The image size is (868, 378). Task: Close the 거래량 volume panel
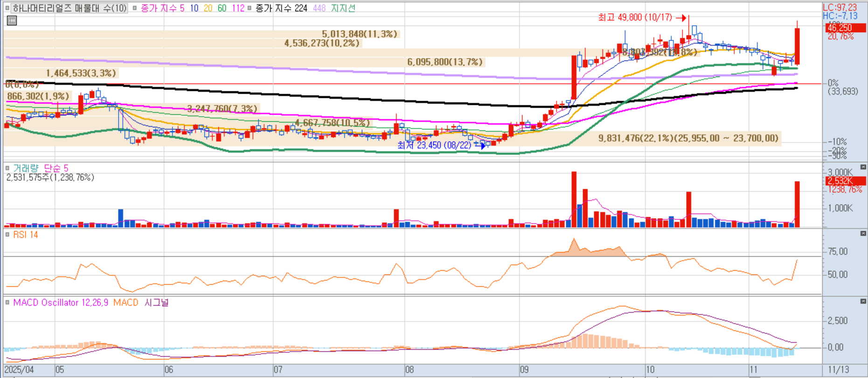coord(863,167)
